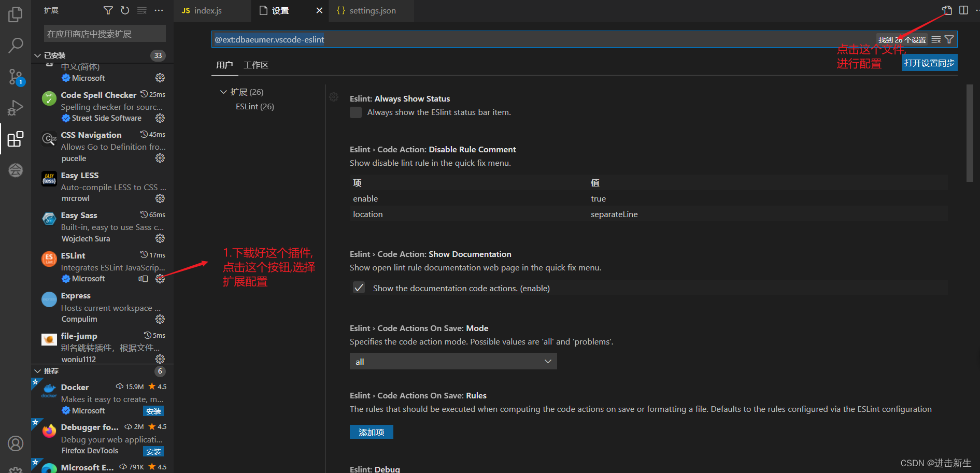Enable Always Show Status checkbox

[356, 112]
